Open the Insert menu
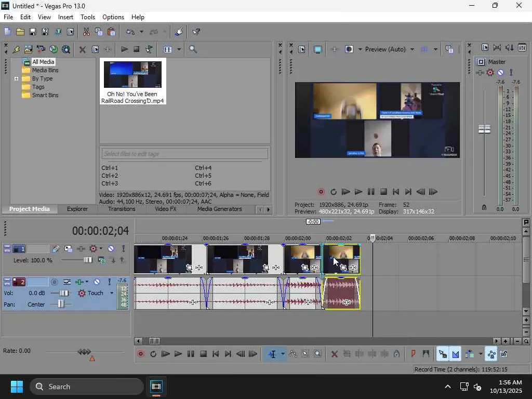The width and height of the screenshot is (532, 399). [x=65, y=17]
